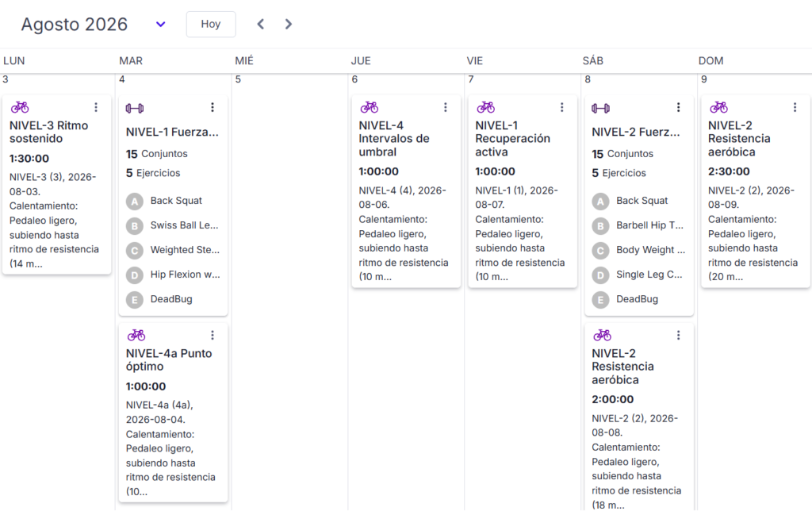
Task: Open the Agosto 2026 month dropdown arrow
Action: click(x=160, y=25)
